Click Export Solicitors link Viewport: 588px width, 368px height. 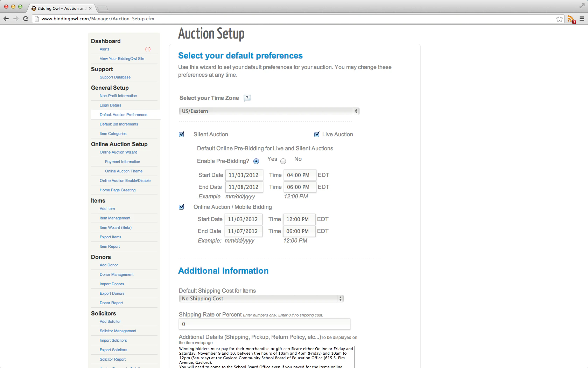[x=113, y=350]
